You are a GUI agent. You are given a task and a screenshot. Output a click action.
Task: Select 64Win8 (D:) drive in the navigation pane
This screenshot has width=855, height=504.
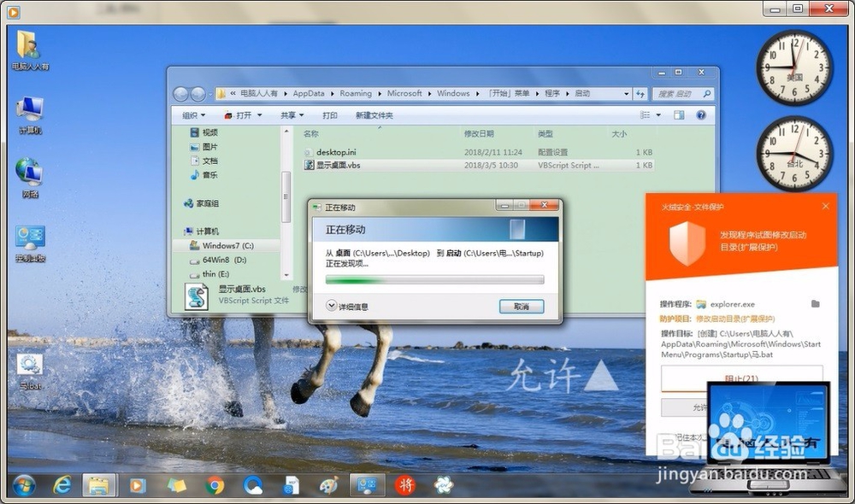[x=224, y=260]
